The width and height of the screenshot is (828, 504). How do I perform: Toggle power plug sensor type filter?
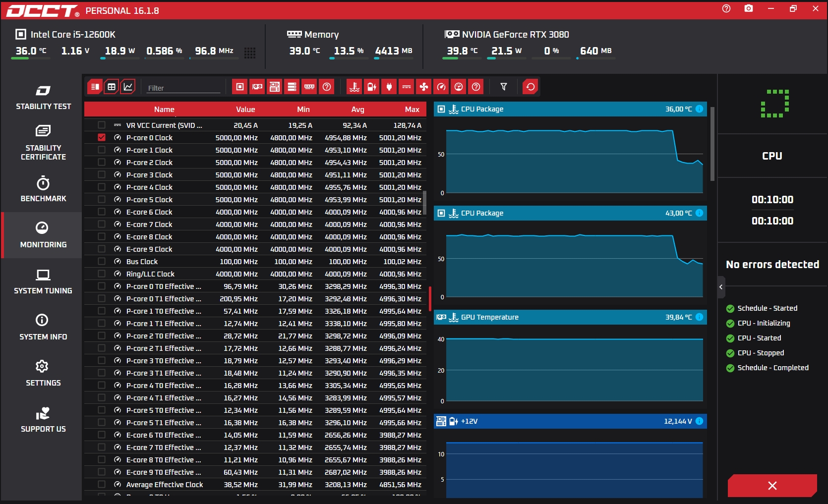coord(389,87)
